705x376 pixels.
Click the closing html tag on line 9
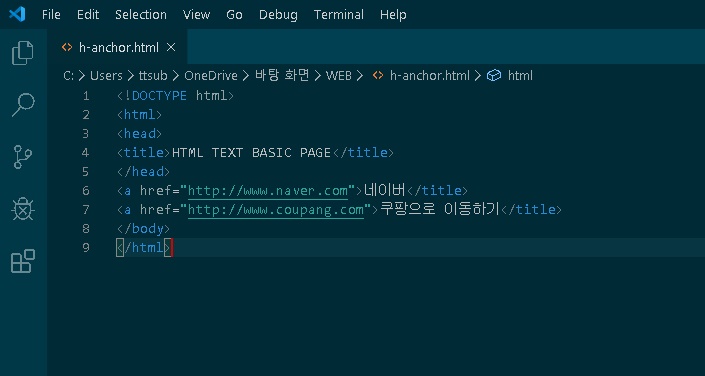click(143, 247)
